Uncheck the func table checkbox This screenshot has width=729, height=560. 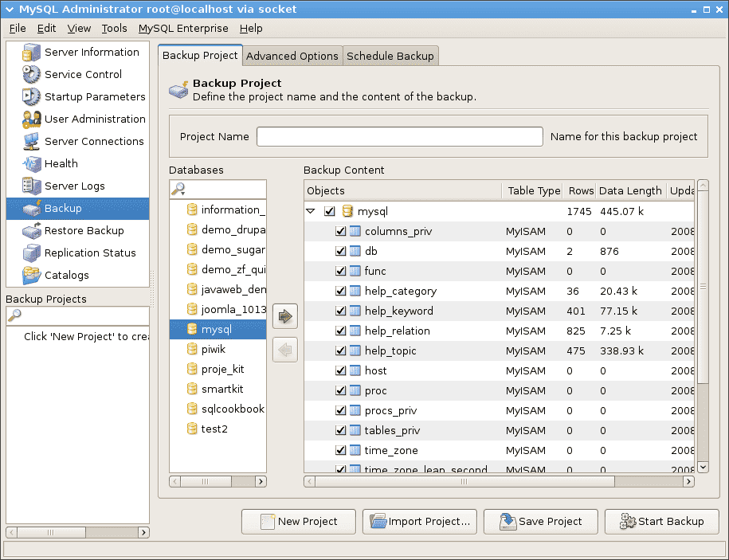[x=340, y=271]
